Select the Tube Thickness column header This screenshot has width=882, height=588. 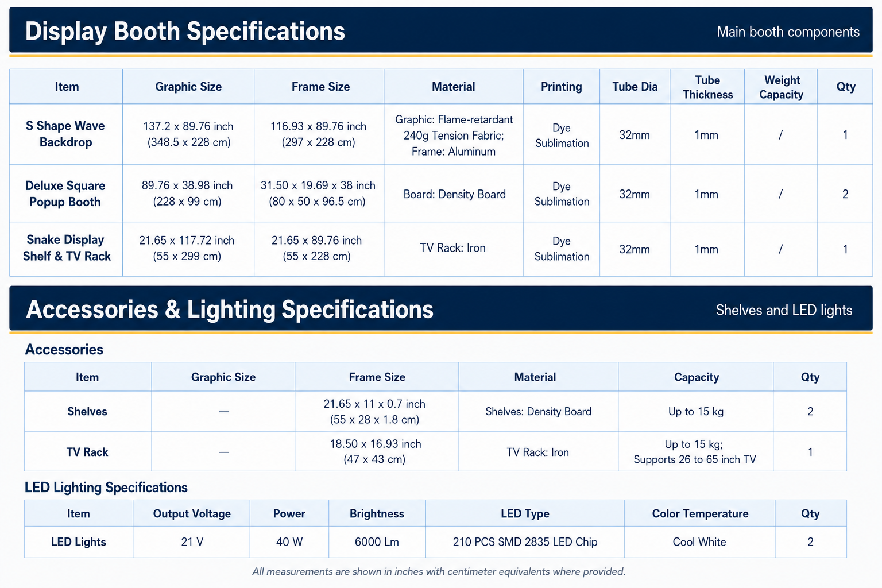[707, 87]
